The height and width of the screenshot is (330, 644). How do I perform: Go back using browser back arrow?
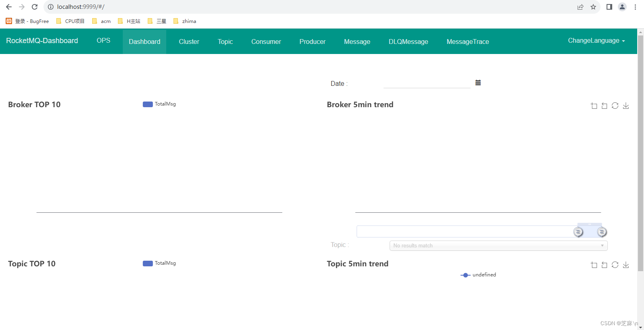coord(9,7)
